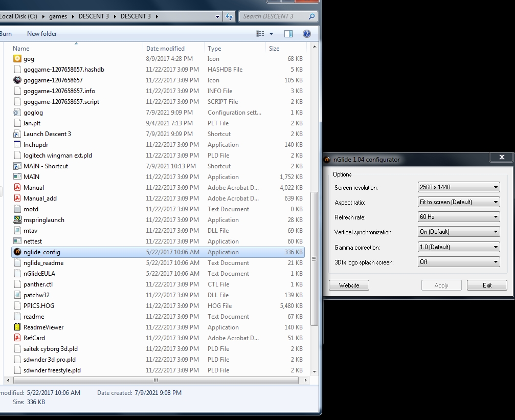Open the Aspect ratio dropdown
This screenshot has width=515, height=420.
[x=459, y=202]
